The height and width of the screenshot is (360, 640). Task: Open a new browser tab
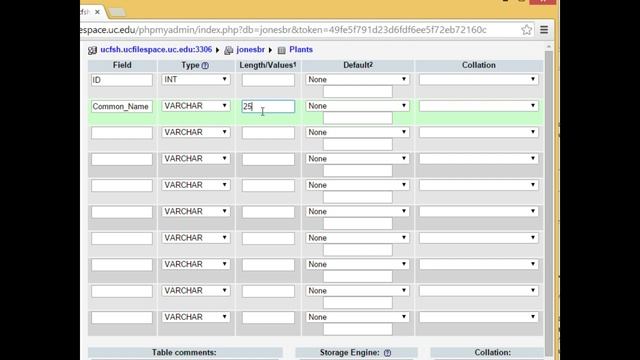click(x=117, y=12)
